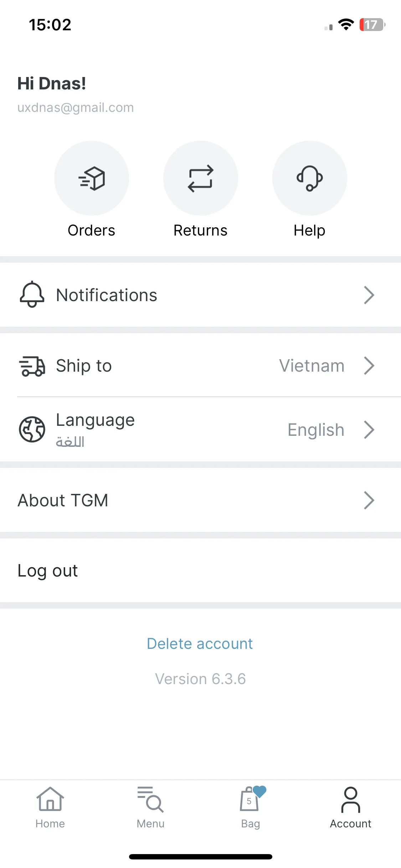The image size is (401, 868).
Task: Tap the About TGM row
Action: click(200, 500)
